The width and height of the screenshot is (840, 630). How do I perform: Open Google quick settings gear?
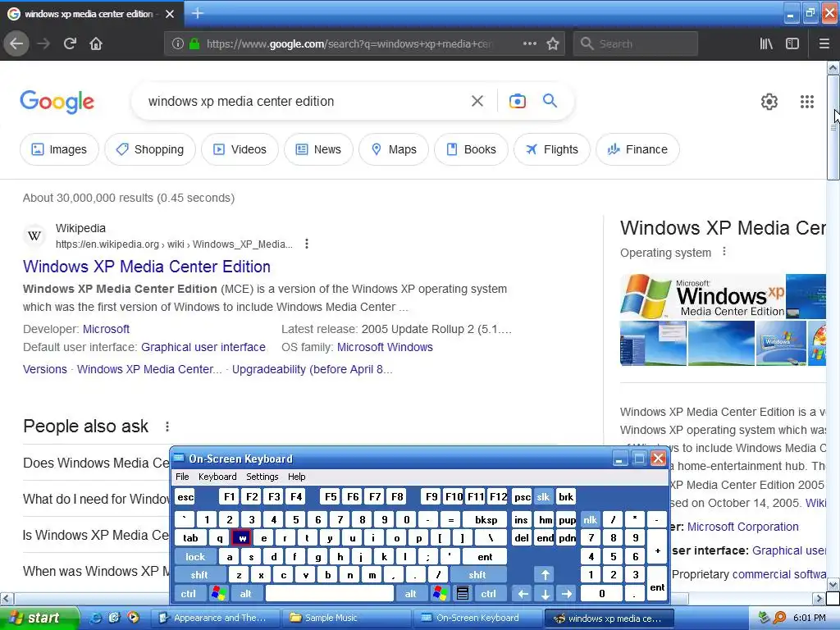coord(769,101)
